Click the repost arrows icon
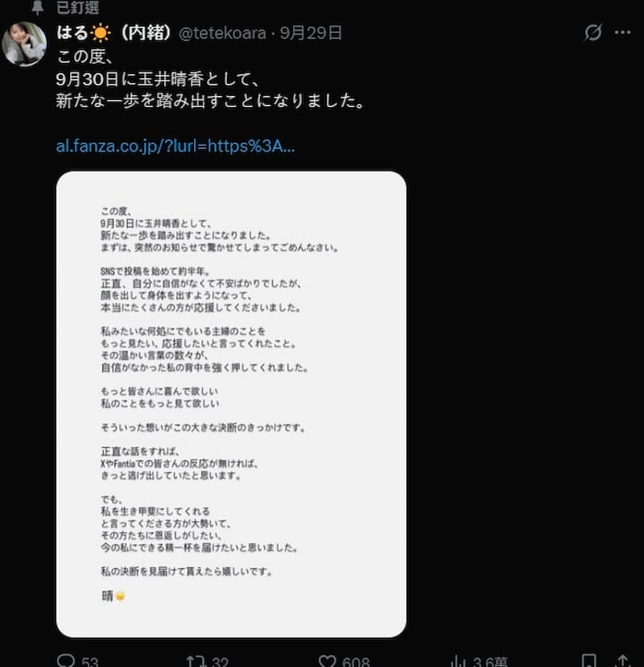 tap(196, 661)
